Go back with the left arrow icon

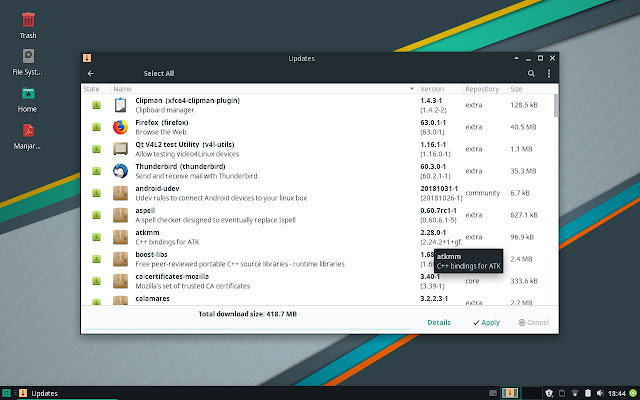tap(91, 73)
